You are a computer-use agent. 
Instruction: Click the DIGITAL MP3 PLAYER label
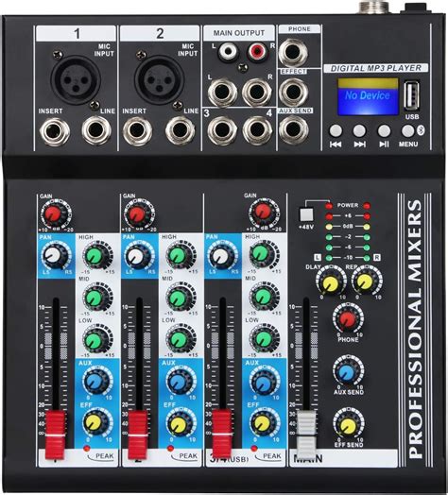[375, 68]
